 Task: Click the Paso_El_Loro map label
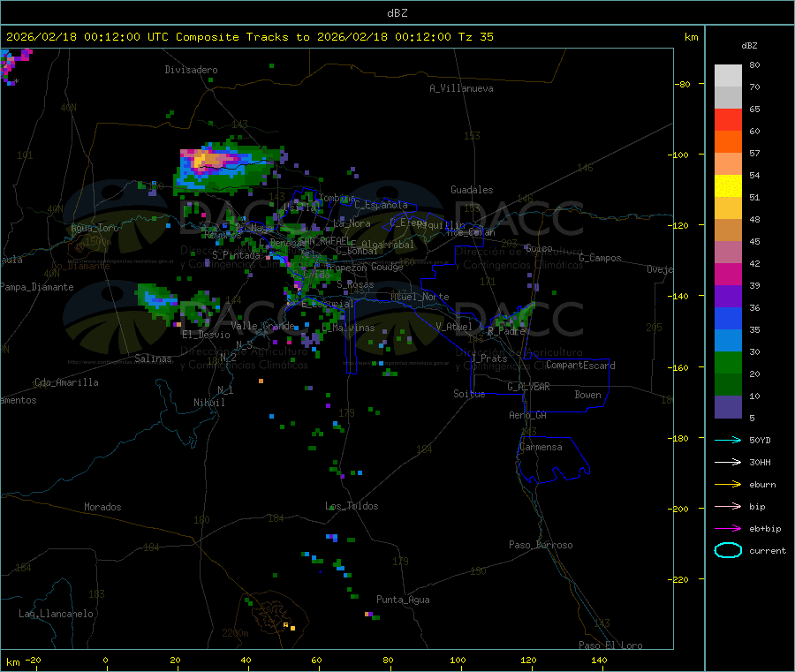tap(610, 646)
